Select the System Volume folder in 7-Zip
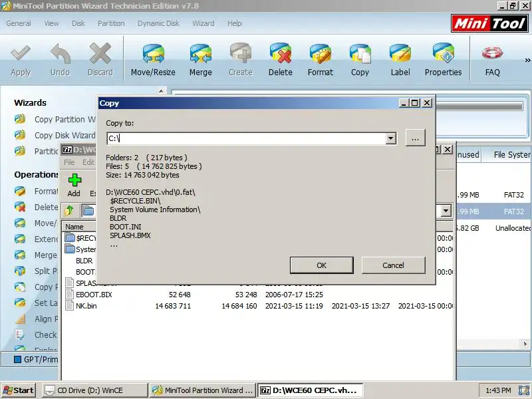532x399 pixels. [80, 249]
